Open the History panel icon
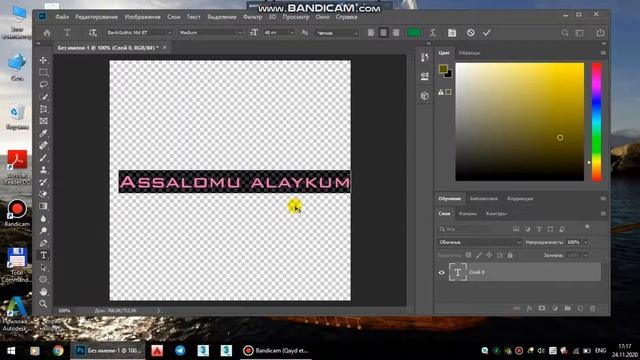This screenshot has width=640, height=360. pos(424,57)
